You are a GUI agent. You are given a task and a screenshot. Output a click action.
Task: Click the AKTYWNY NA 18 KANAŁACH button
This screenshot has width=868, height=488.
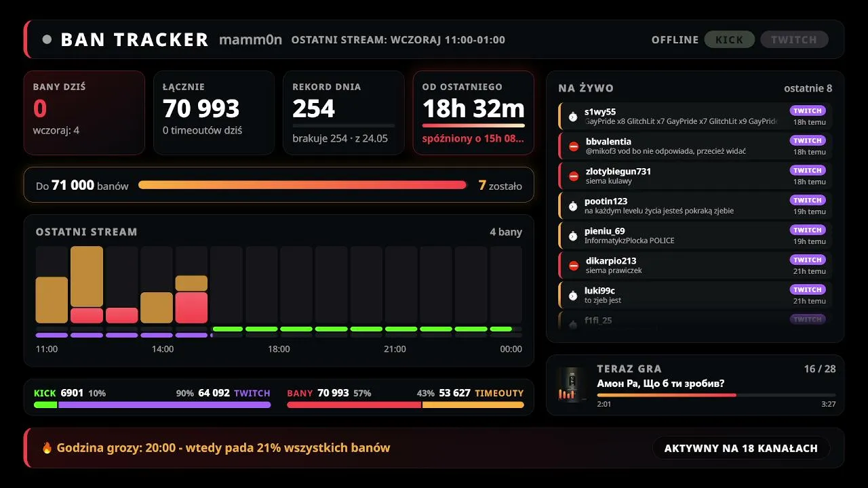tap(741, 448)
